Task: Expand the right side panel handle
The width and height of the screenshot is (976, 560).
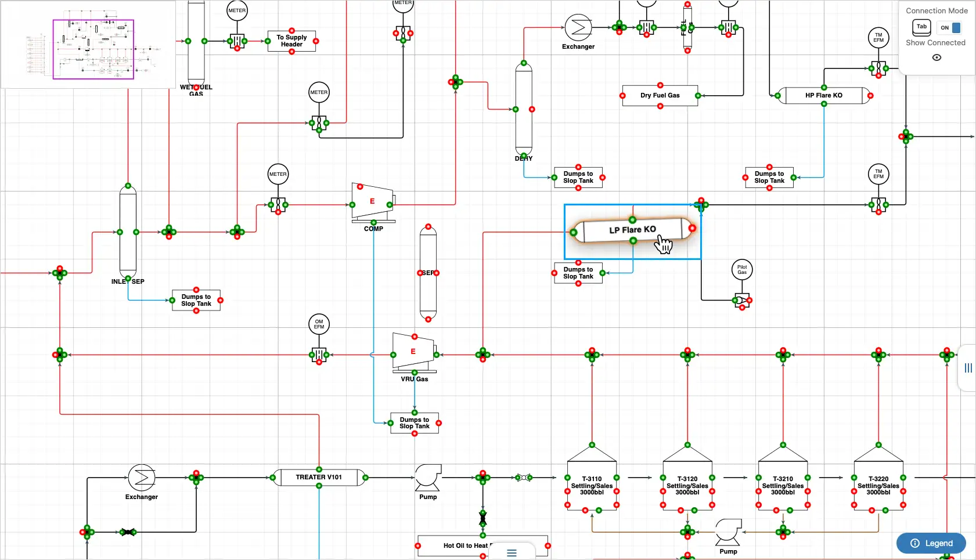Action: pos(968,368)
